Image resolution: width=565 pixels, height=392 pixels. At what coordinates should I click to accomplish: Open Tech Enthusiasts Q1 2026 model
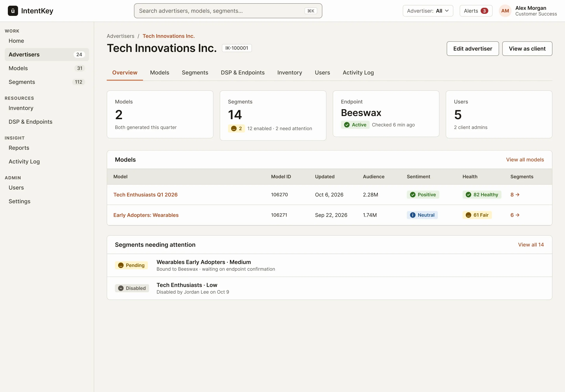(145, 194)
